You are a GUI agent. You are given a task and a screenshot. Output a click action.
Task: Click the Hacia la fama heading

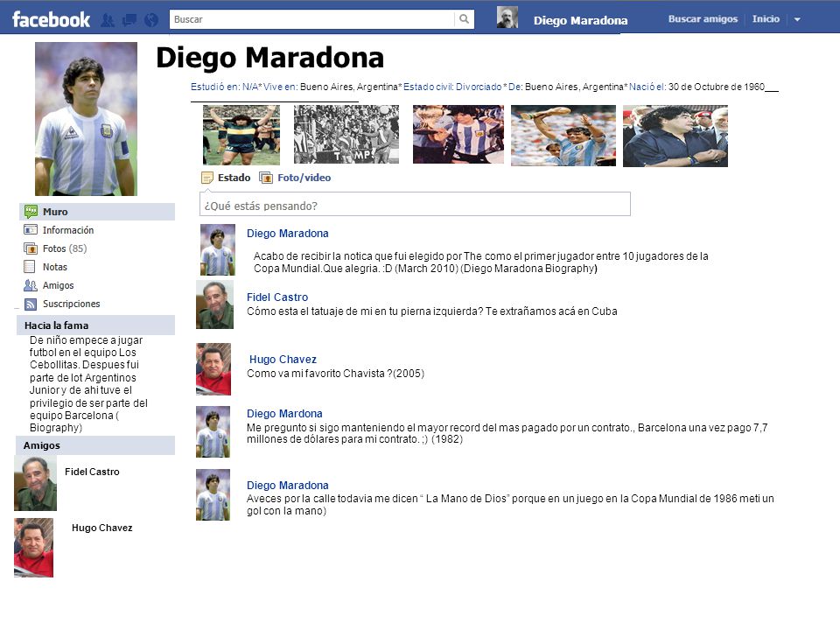pyautogui.click(x=56, y=325)
